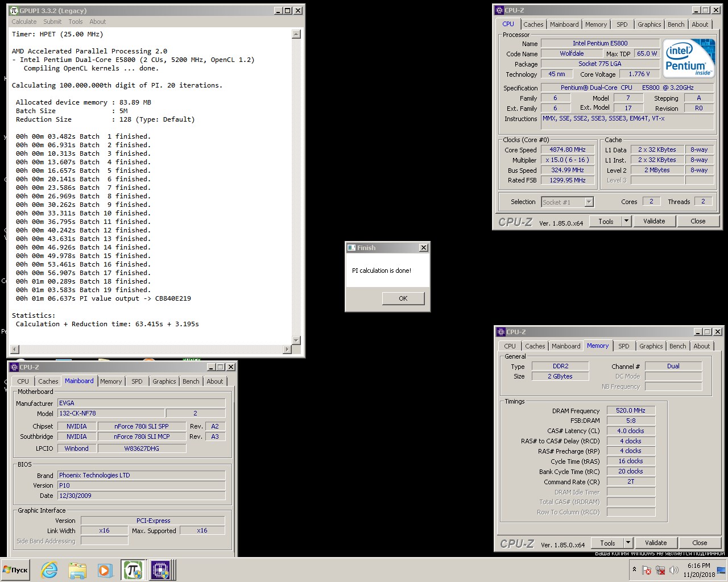This screenshot has width=728, height=582.
Task: Click the title bar icon of the CPU-Z CPU window
Action: pos(499,10)
